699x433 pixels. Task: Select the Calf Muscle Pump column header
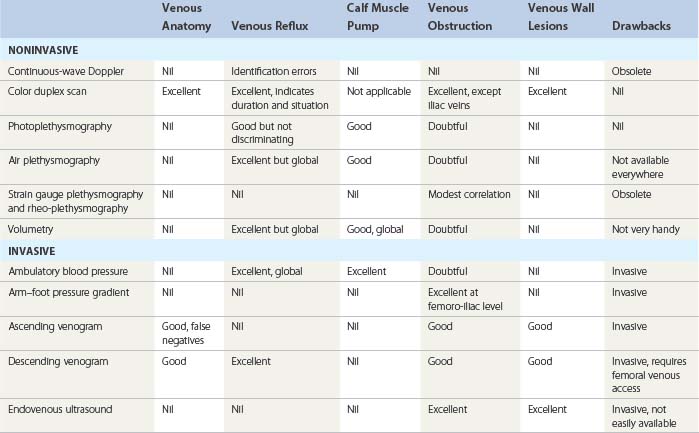pos(380,18)
